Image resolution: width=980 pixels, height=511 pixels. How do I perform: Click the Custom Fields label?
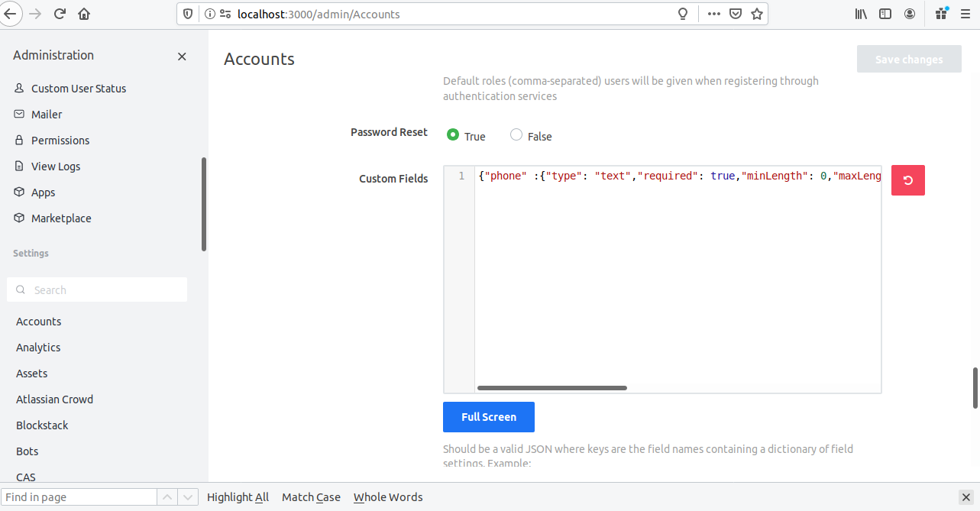click(x=393, y=179)
